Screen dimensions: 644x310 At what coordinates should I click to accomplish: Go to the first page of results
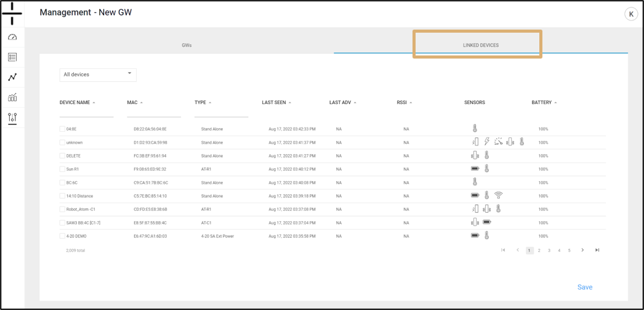(x=503, y=250)
